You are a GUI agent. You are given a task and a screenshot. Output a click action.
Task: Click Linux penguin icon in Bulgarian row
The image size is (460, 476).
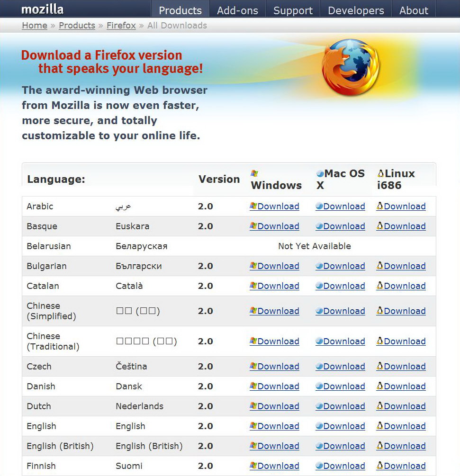[x=380, y=266]
